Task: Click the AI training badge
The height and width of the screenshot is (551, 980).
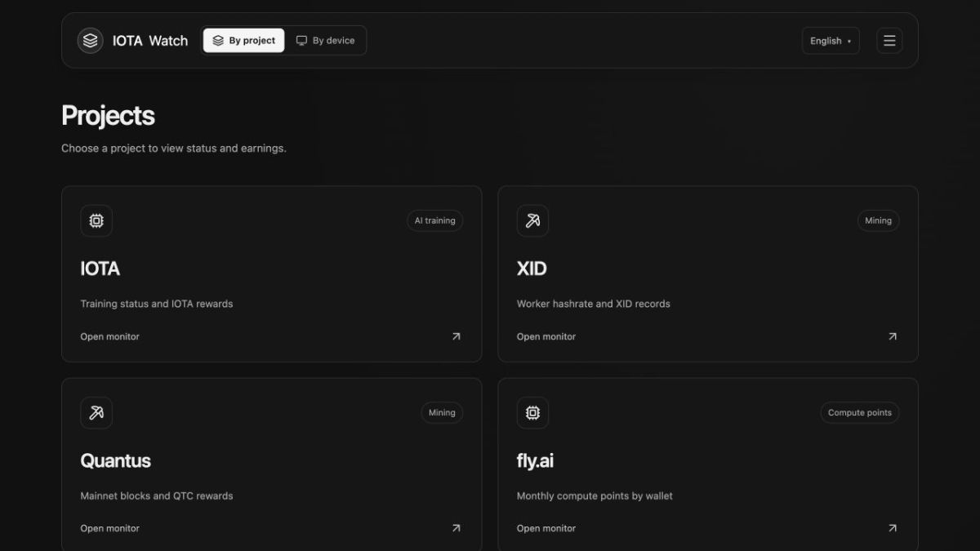Action: coord(434,220)
